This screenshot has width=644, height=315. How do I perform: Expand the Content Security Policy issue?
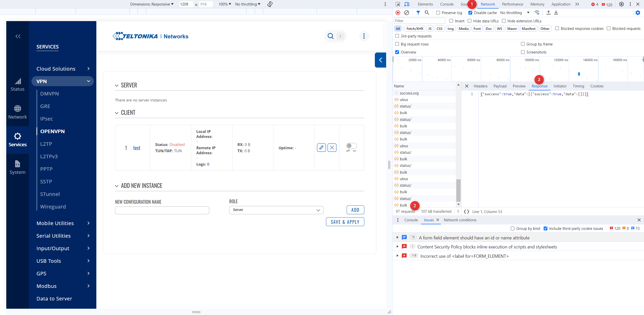pyautogui.click(x=397, y=246)
